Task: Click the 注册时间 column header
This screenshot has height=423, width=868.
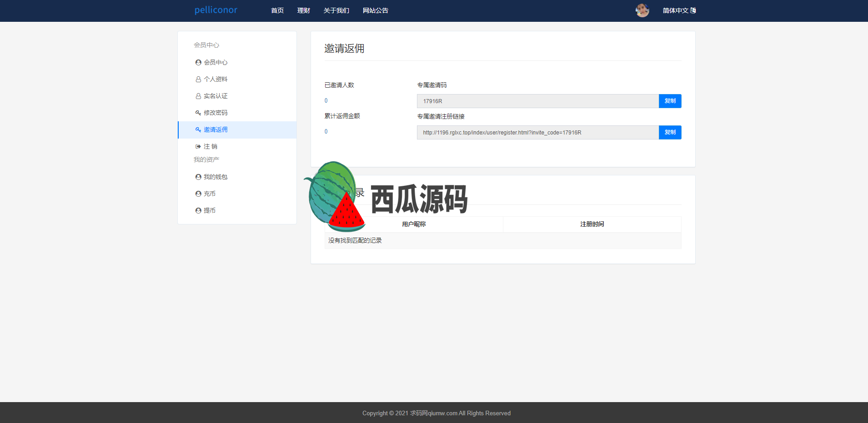Action: click(592, 224)
